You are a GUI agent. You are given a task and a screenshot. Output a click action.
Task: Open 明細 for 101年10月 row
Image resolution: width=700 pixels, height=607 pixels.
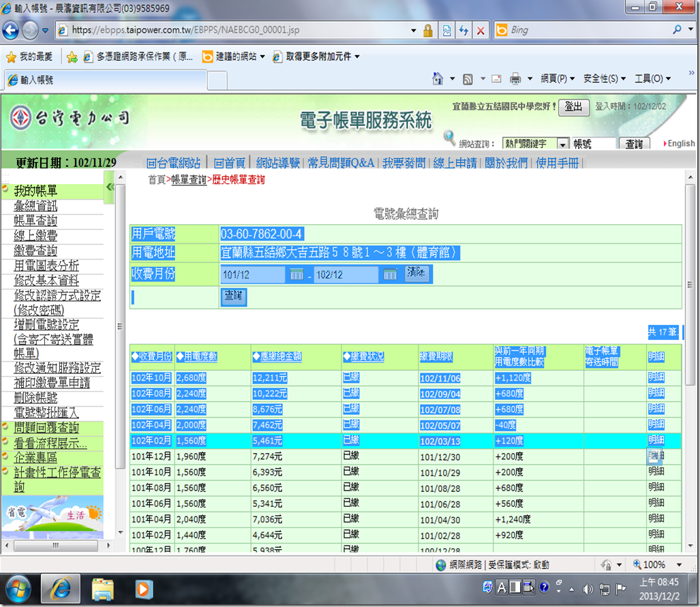coord(656,471)
